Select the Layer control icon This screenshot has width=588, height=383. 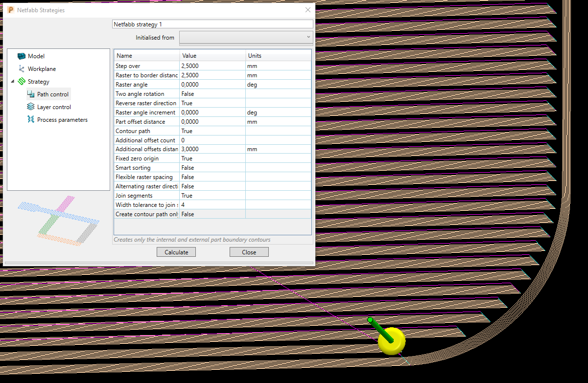point(30,107)
